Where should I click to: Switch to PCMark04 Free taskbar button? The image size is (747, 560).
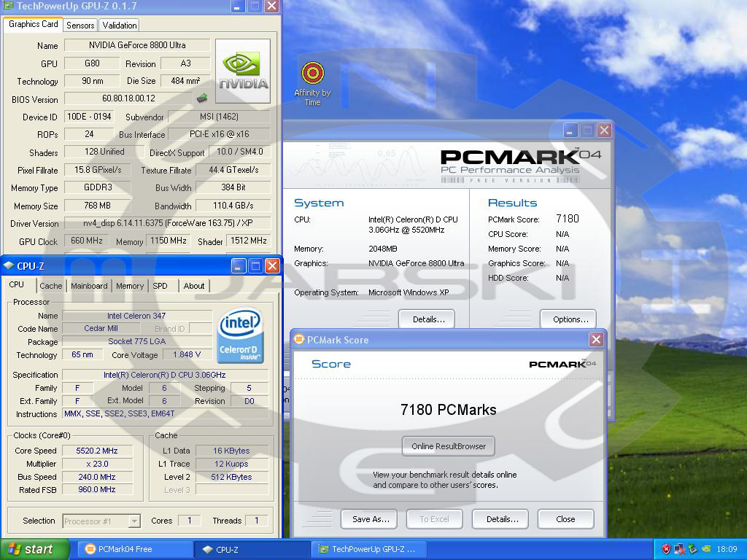[x=135, y=550]
